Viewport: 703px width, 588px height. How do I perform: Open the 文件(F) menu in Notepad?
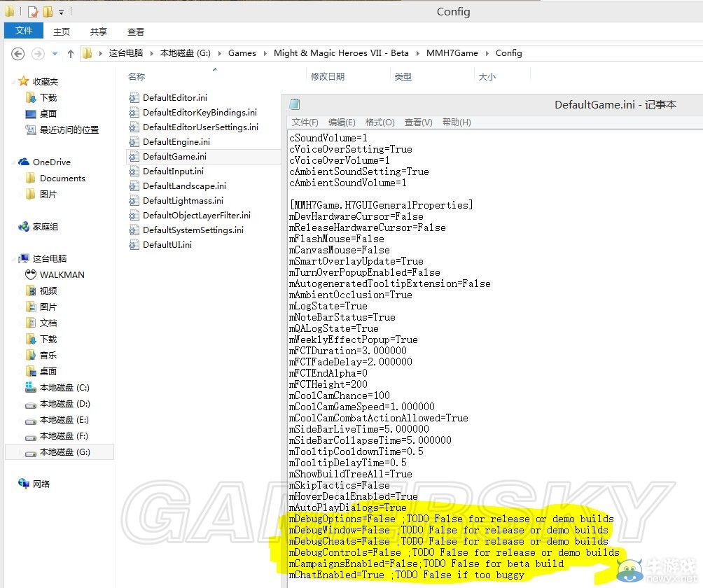click(x=305, y=122)
